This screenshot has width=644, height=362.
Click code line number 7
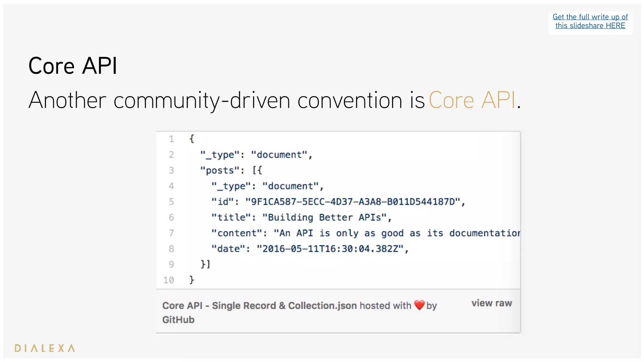tap(171, 233)
